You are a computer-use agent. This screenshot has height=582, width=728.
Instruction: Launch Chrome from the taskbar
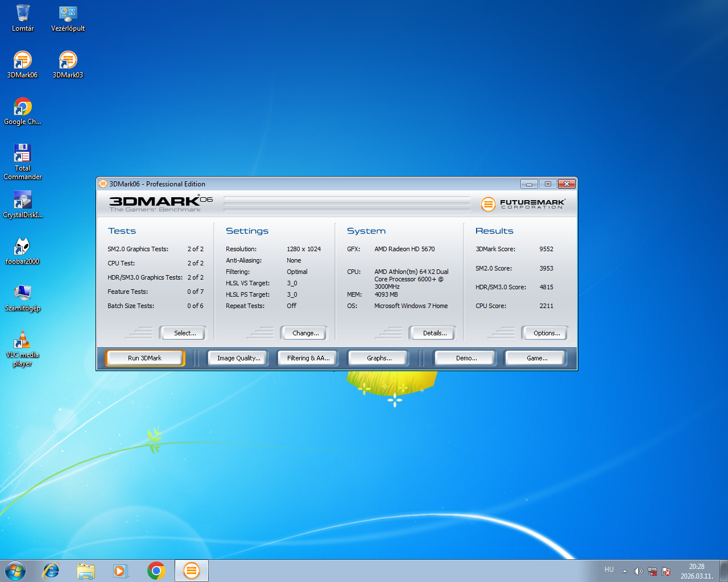tap(156, 571)
